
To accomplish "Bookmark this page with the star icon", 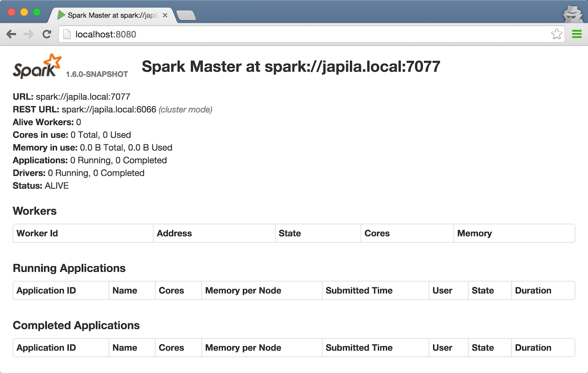I will [556, 34].
